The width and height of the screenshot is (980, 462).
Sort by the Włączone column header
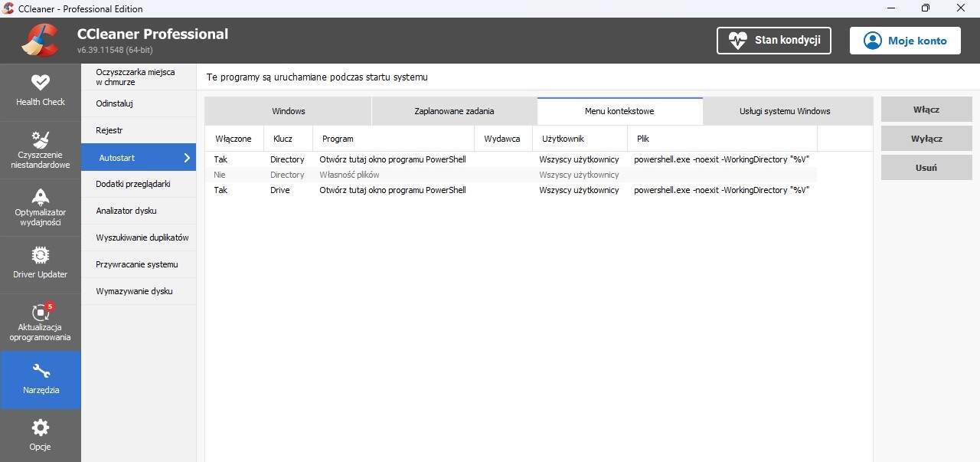tap(234, 139)
